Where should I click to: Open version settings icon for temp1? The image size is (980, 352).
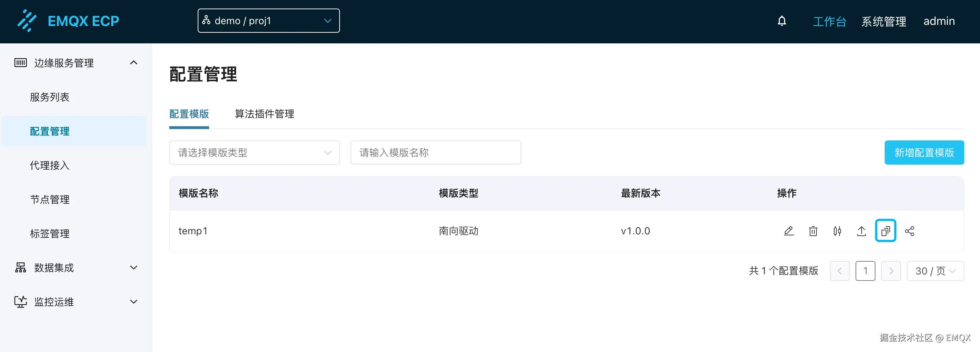pos(837,231)
